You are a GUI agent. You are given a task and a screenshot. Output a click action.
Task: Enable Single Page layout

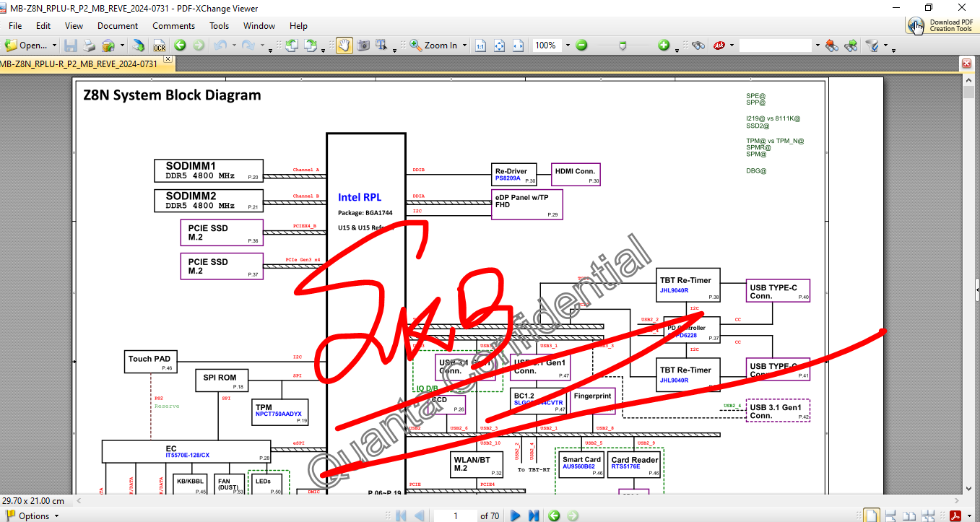pyautogui.click(x=872, y=516)
